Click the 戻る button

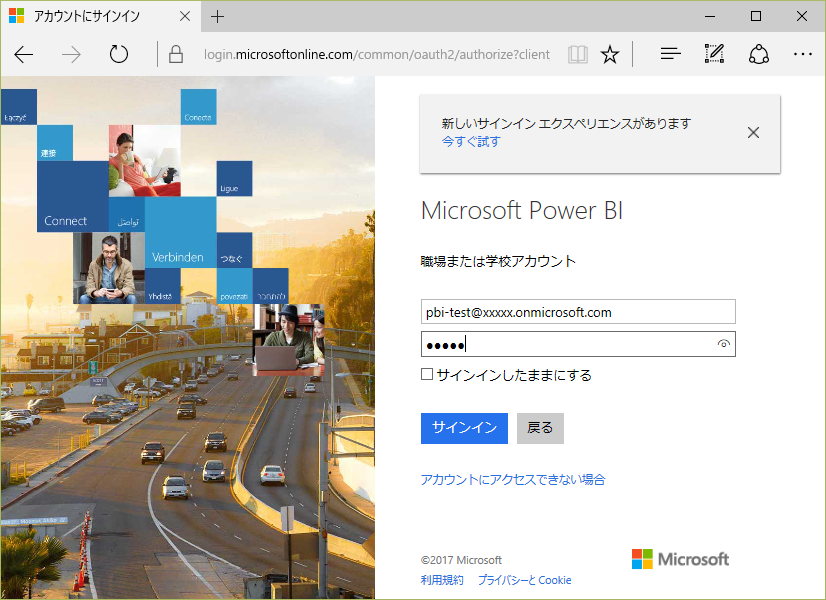point(540,428)
